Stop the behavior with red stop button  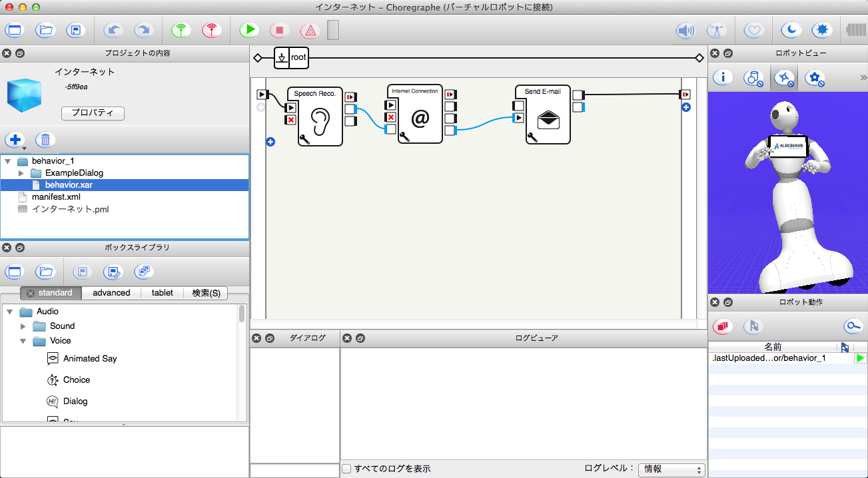pyautogui.click(x=280, y=30)
